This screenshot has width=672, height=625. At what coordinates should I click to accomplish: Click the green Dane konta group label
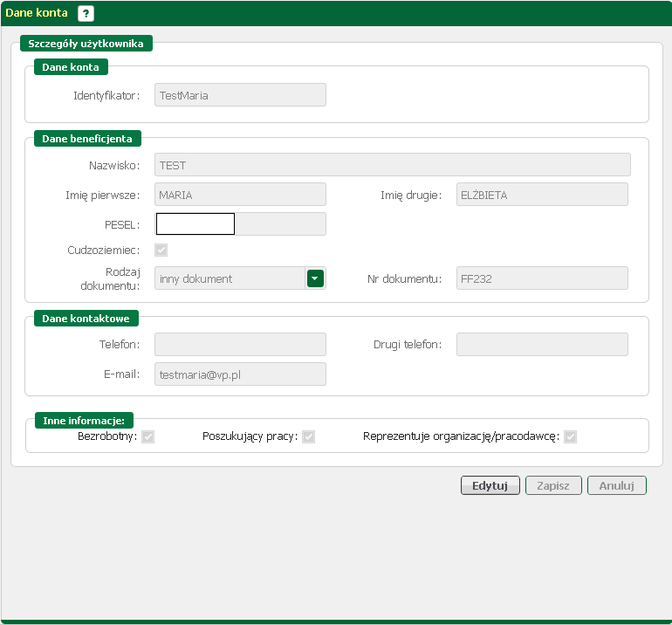point(71,67)
